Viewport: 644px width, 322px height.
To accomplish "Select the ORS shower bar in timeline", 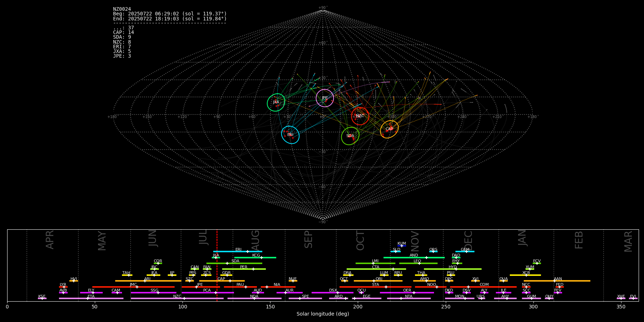I will (x=433, y=252).
